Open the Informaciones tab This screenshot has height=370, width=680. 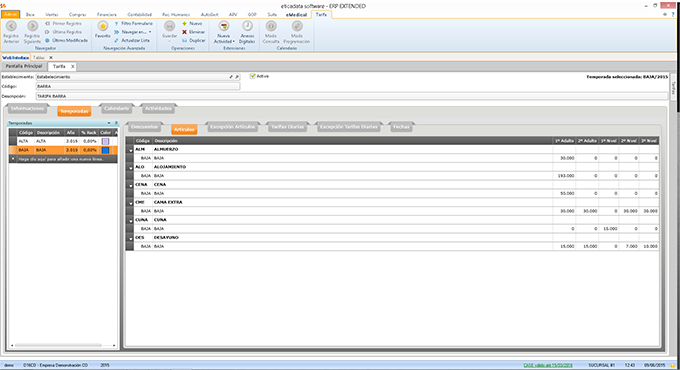(27, 108)
